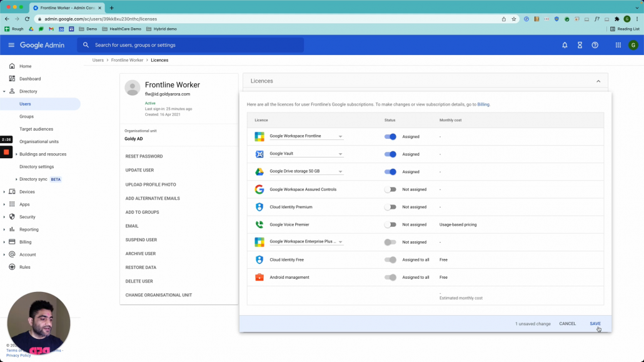Open the help question mark icon

(595, 45)
